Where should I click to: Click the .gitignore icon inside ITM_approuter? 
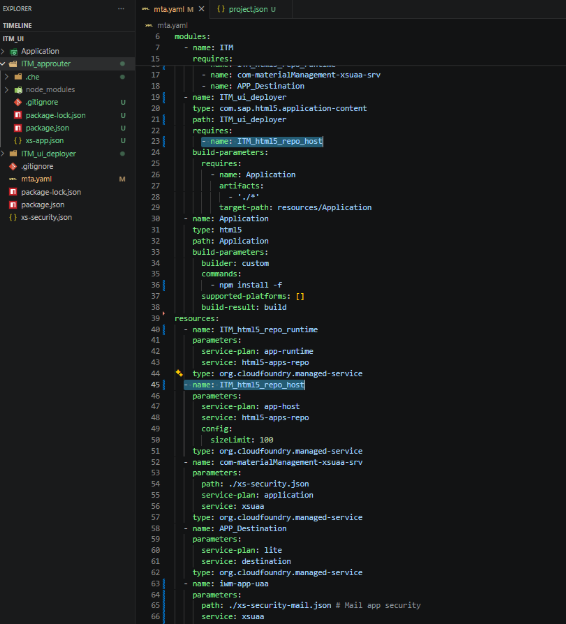(18, 102)
